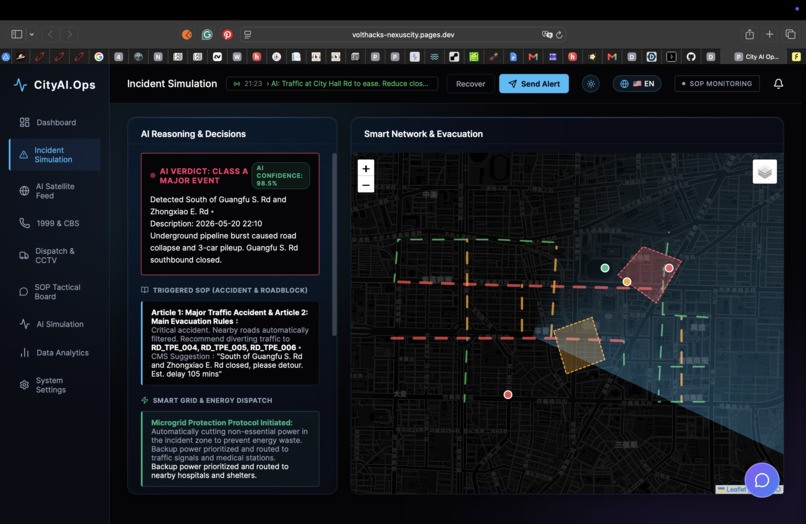Screen dimensions: 806x524
Task: Reload the page in the address bar
Action: tap(559, 35)
